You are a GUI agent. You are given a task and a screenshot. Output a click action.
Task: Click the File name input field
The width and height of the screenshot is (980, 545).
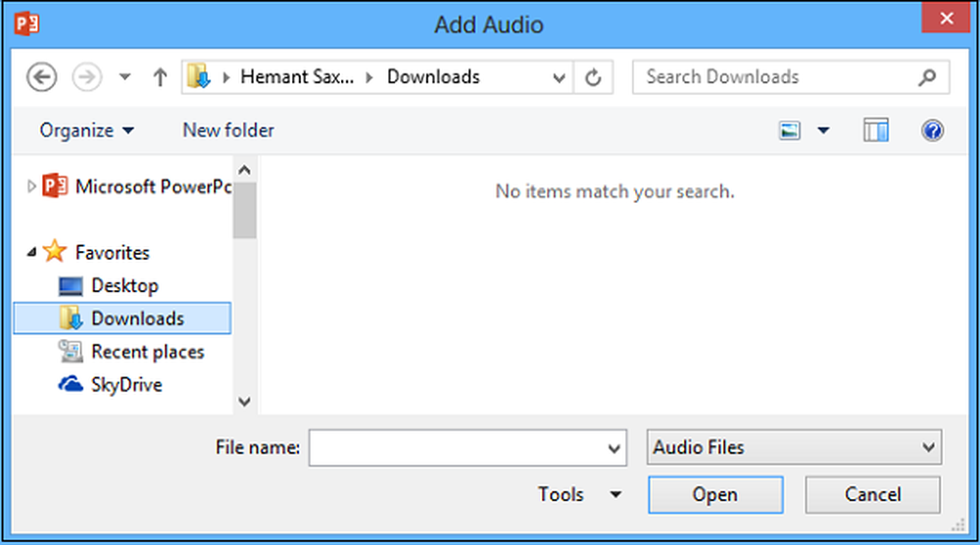coord(457,448)
